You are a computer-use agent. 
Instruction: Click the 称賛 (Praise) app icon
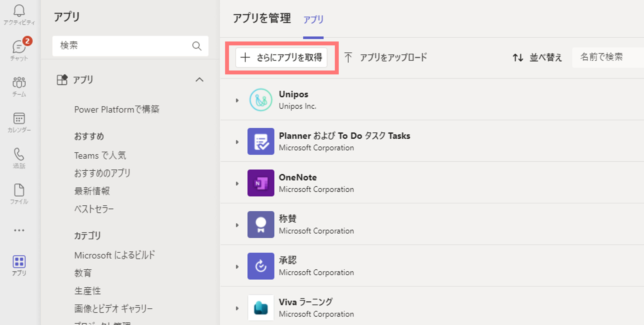pyautogui.click(x=261, y=224)
